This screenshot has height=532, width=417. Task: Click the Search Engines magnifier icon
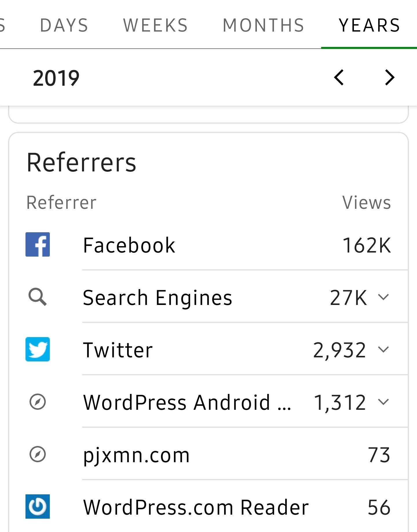coord(38,297)
